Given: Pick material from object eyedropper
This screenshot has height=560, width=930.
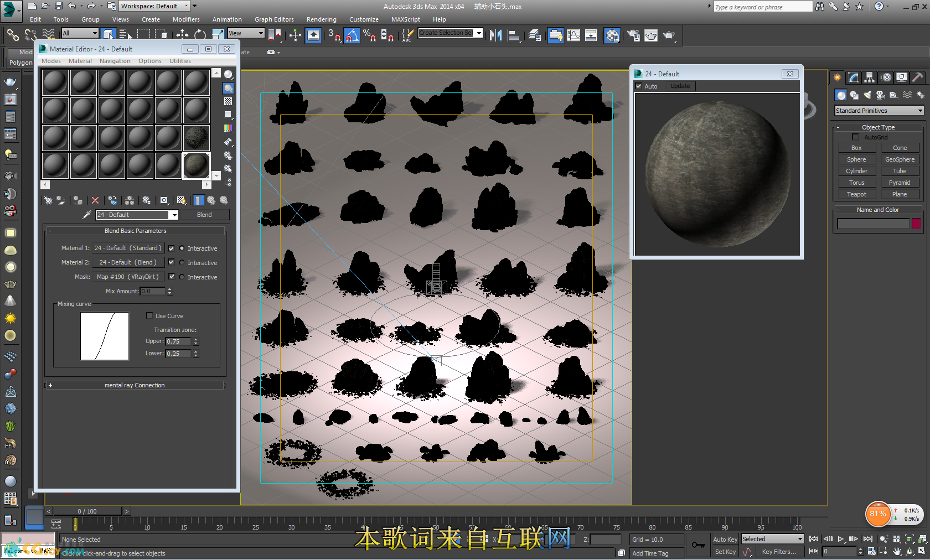Looking at the screenshot, I should (x=86, y=215).
